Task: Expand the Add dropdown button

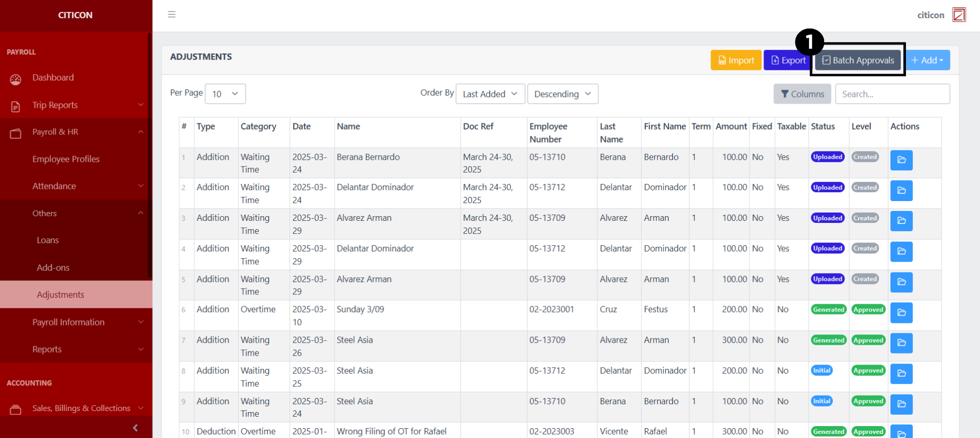Action: 927,60
